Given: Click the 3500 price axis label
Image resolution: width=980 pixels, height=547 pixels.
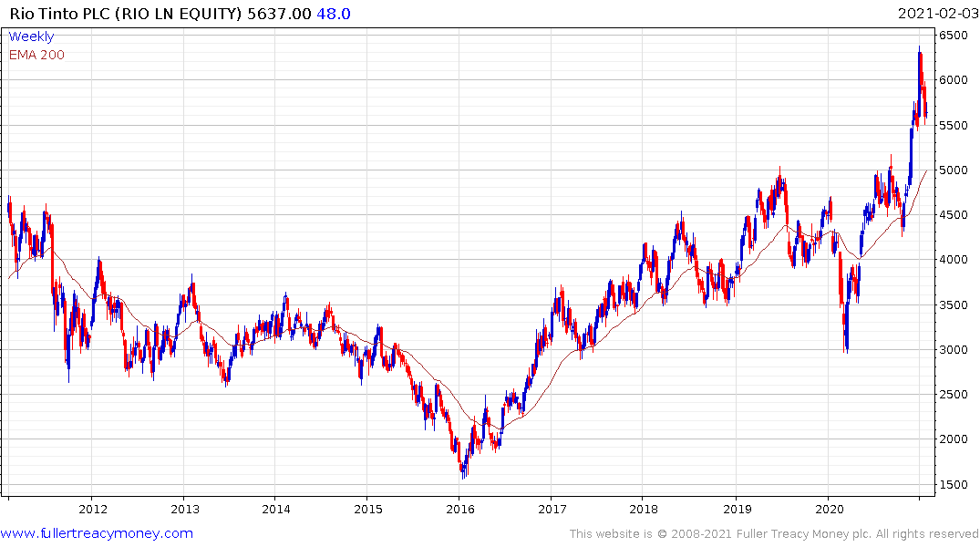Looking at the screenshot, I should (954, 305).
